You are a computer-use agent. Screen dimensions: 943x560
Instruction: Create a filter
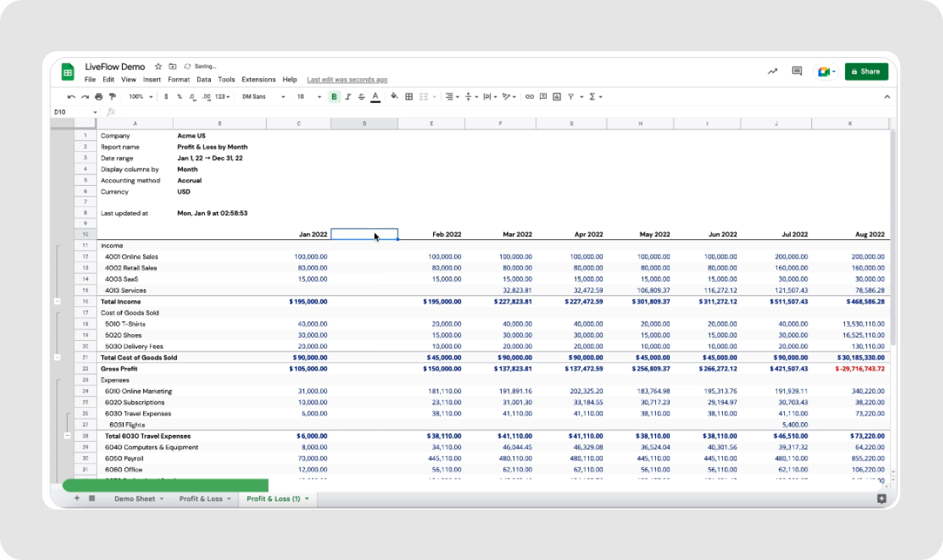[x=570, y=96]
